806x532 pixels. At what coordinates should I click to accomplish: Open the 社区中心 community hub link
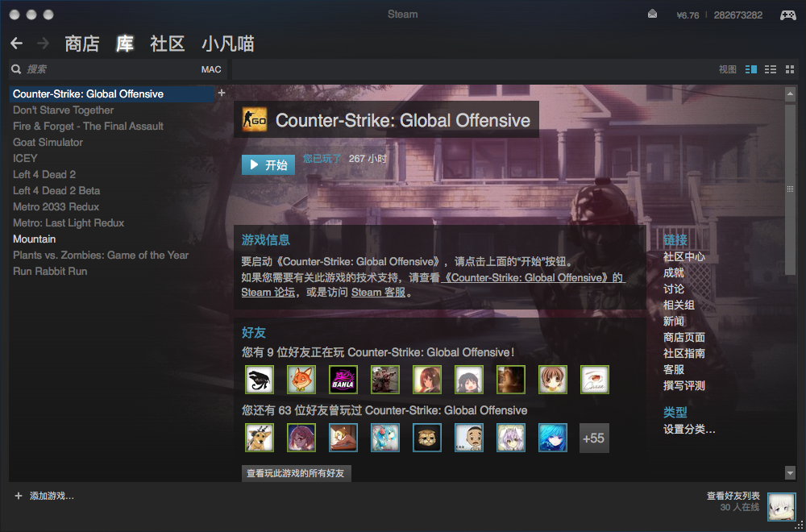(683, 256)
